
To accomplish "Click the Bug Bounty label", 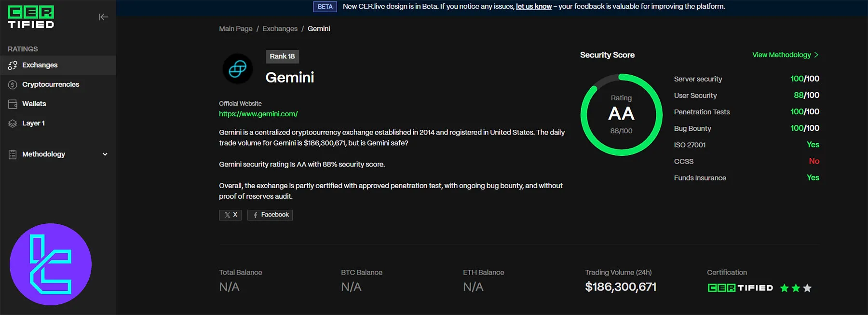I will coord(692,128).
